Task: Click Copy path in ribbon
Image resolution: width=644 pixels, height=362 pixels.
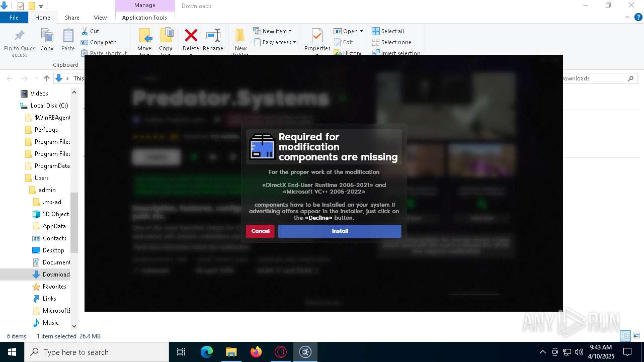Action: coord(99,42)
